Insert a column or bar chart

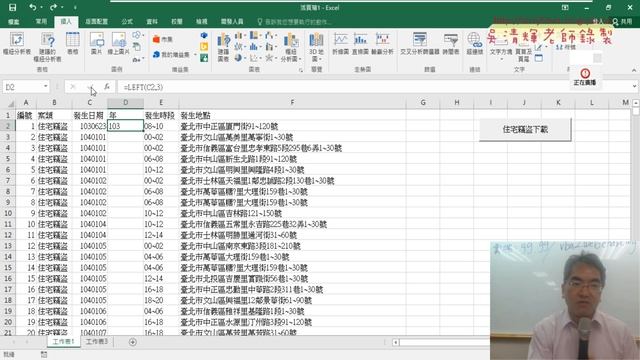click(239, 36)
